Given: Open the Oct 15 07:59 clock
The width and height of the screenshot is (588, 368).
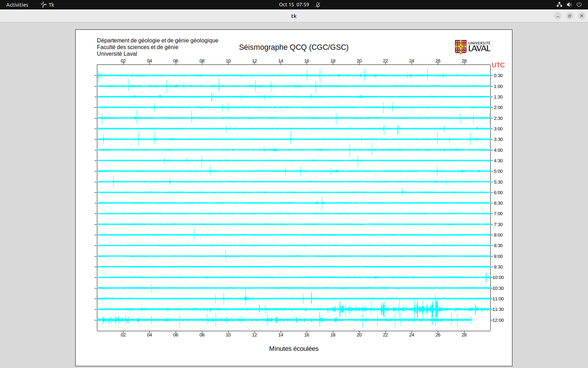Looking at the screenshot, I should [x=294, y=5].
